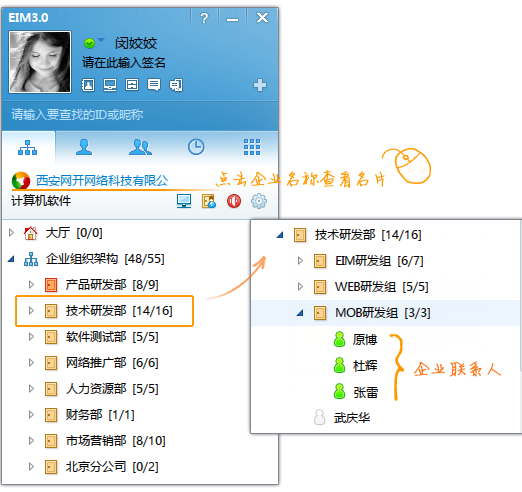522x492 pixels.
Task: Switch to the recent history clock tab
Action: point(196,147)
